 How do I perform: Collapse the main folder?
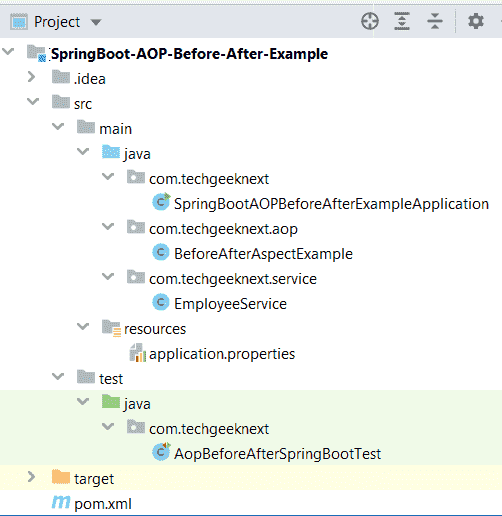58,127
